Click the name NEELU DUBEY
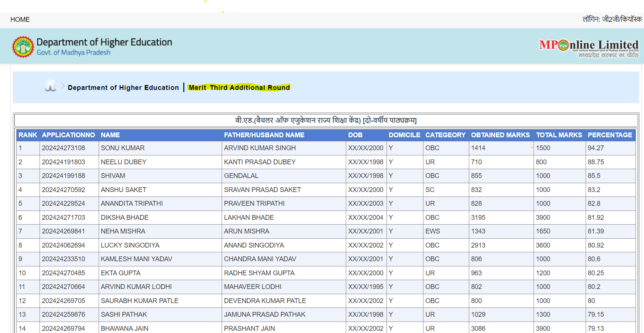The width and height of the screenshot is (644, 333). (x=123, y=162)
